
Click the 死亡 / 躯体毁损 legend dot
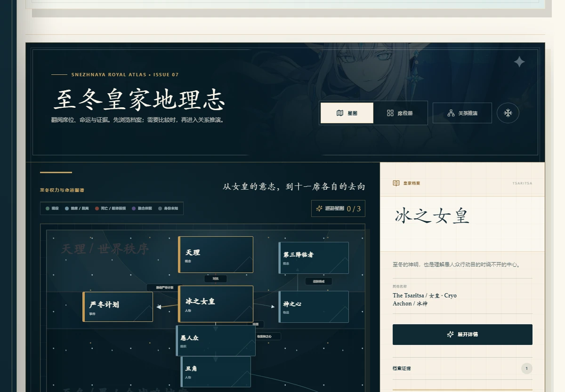[97, 208]
